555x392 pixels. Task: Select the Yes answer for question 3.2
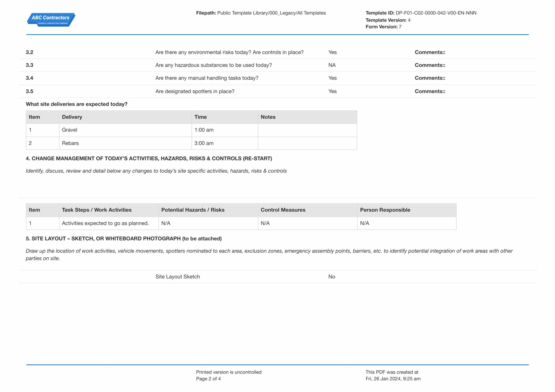tap(332, 52)
